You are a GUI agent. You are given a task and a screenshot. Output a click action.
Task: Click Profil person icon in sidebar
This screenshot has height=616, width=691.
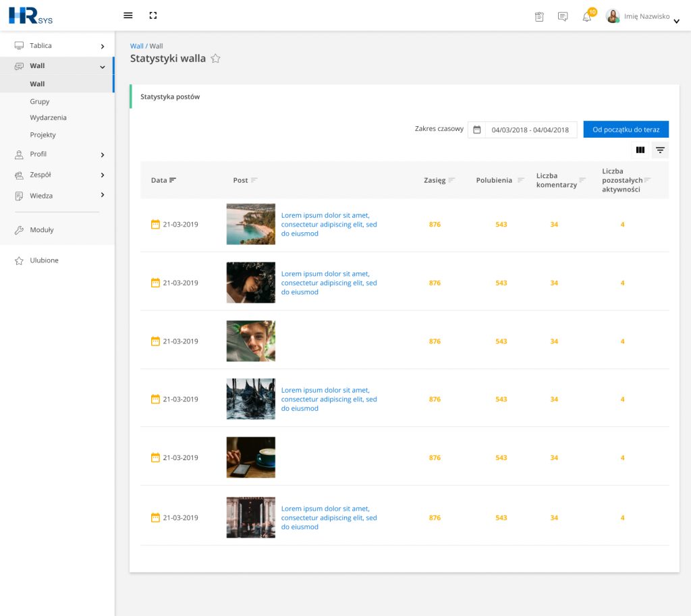19,155
